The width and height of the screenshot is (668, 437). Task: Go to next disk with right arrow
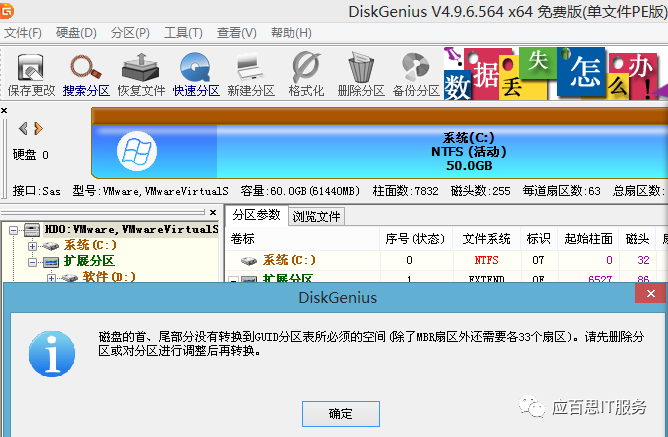(39, 128)
